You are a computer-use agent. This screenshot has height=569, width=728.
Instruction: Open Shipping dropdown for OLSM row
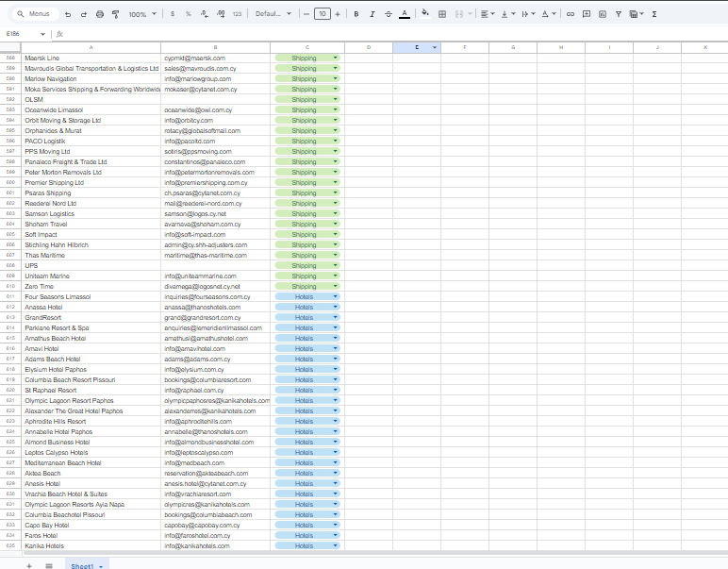pyautogui.click(x=335, y=99)
